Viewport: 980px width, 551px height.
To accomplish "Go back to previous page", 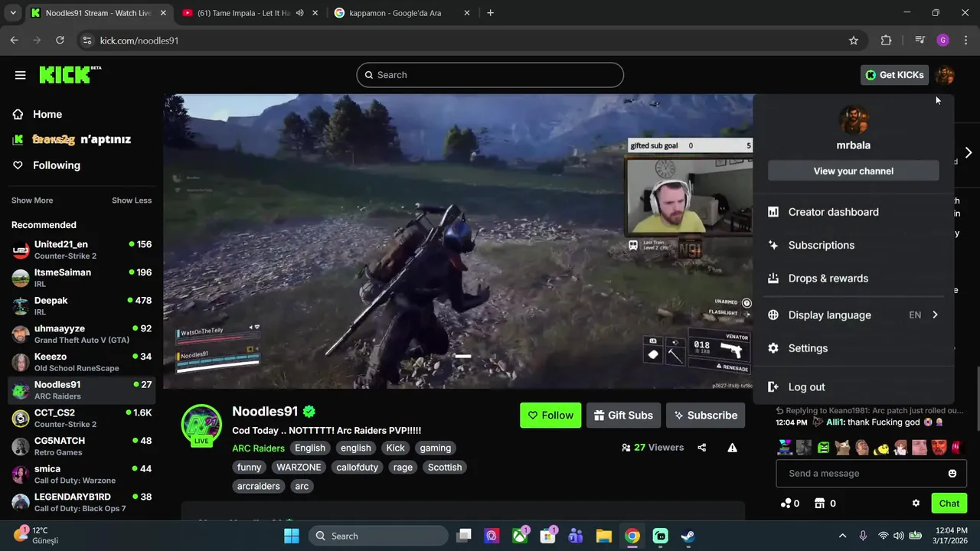I will pos(14,41).
